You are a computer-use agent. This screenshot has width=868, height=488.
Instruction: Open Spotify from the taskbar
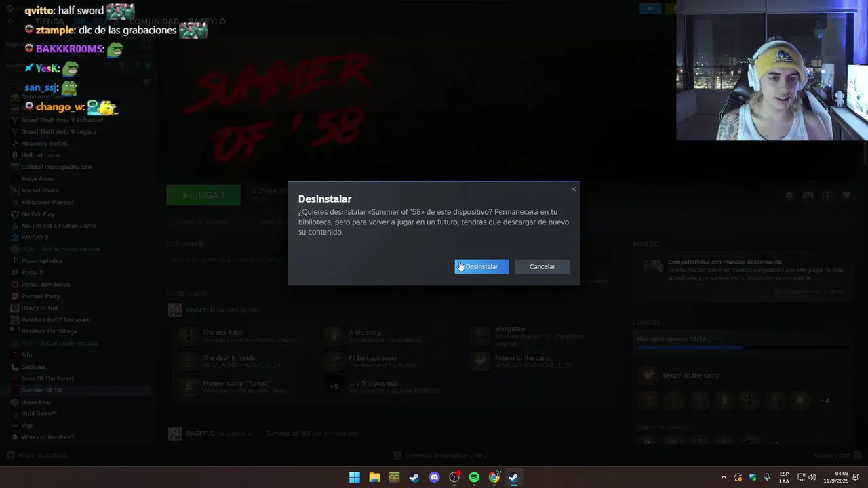474,477
